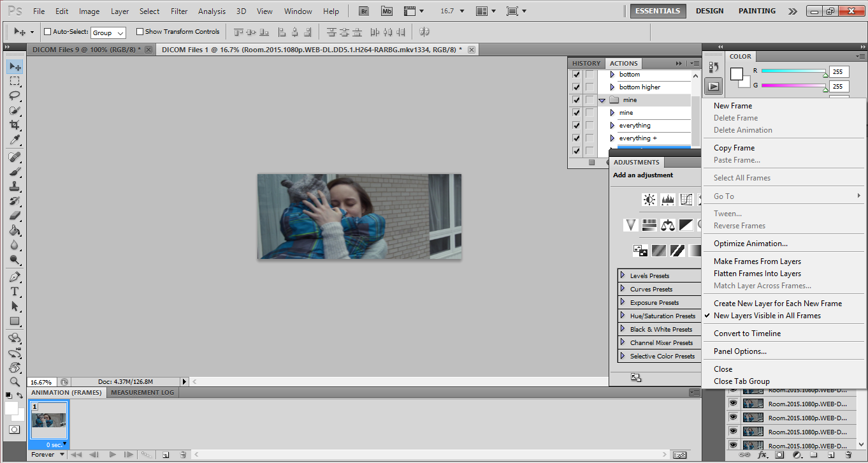Screen dimensions: 868x463
Task: Toggle the checkmark for 'everything +' action
Action: (x=576, y=138)
